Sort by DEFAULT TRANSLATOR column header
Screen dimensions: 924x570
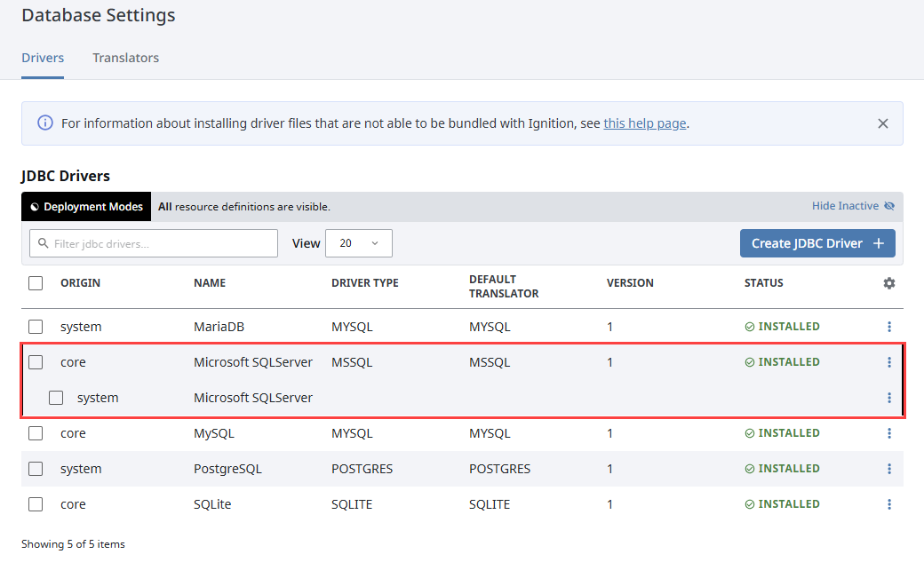(x=504, y=286)
